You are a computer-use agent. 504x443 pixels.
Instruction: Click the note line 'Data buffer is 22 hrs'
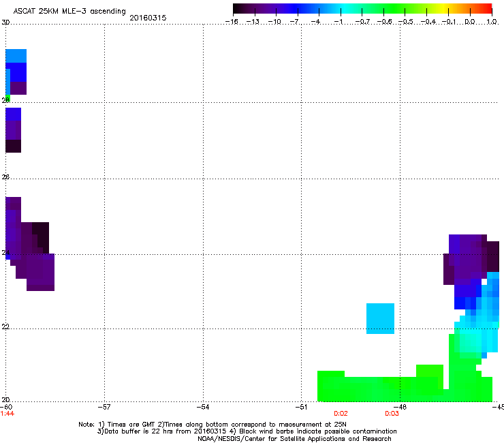pos(247,431)
